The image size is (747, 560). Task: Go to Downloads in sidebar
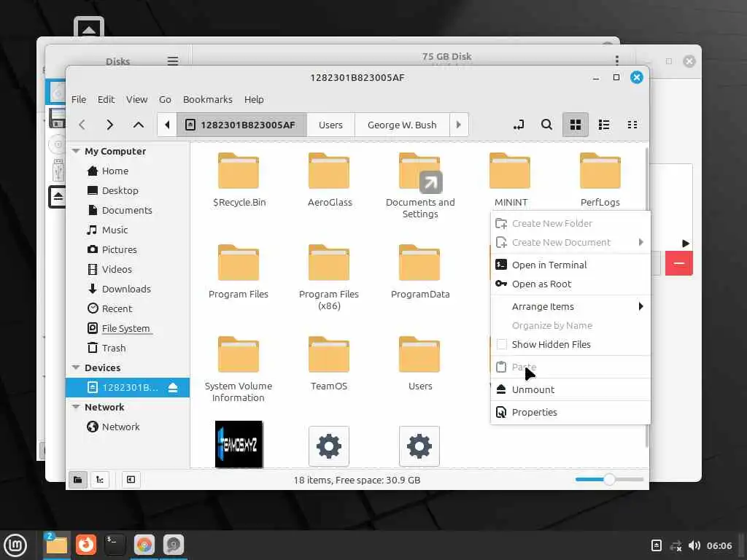coord(126,289)
